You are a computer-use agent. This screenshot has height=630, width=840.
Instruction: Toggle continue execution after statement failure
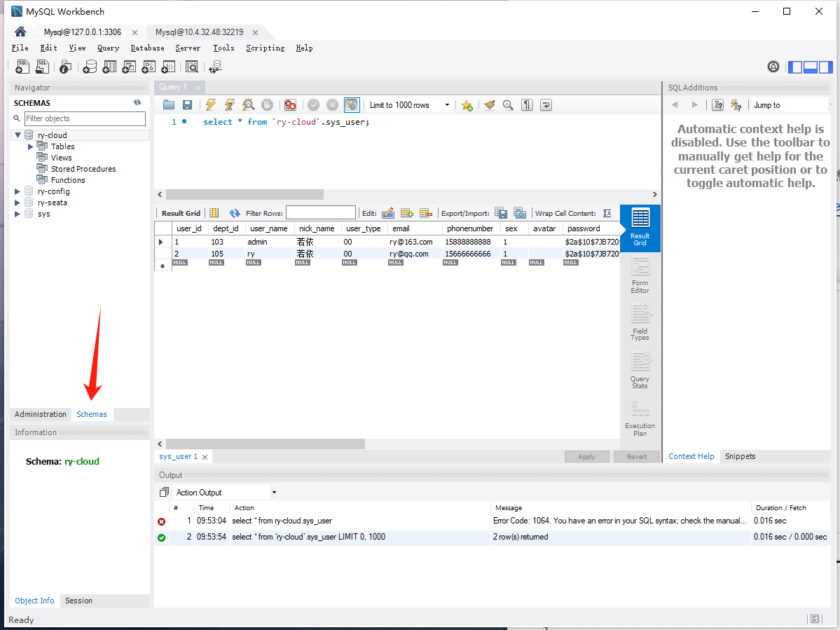pos(290,105)
